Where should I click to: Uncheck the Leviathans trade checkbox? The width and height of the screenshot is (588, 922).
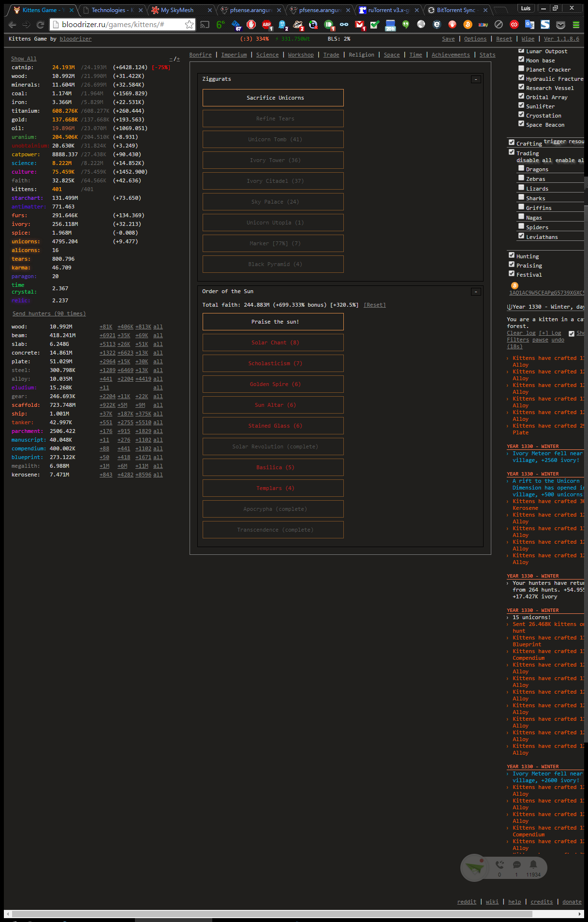pos(521,236)
